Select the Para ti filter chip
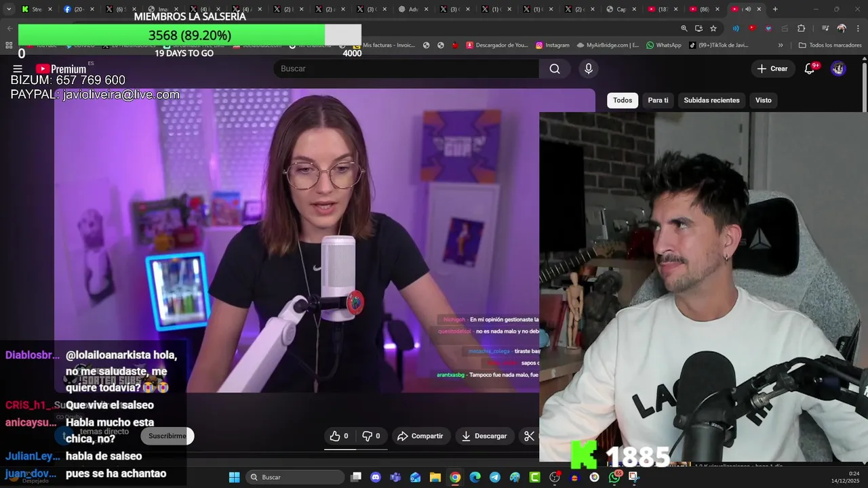868x488 pixels. (658, 100)
